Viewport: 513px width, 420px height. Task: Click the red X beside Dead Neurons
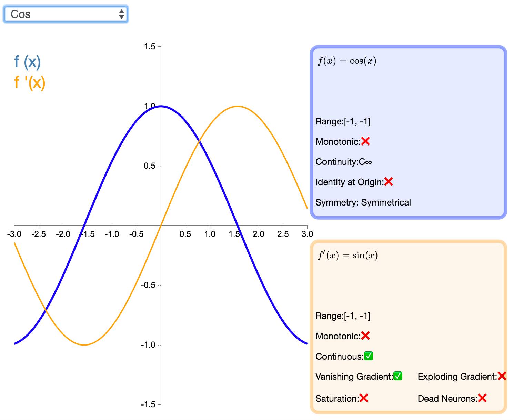click(482, 398)
